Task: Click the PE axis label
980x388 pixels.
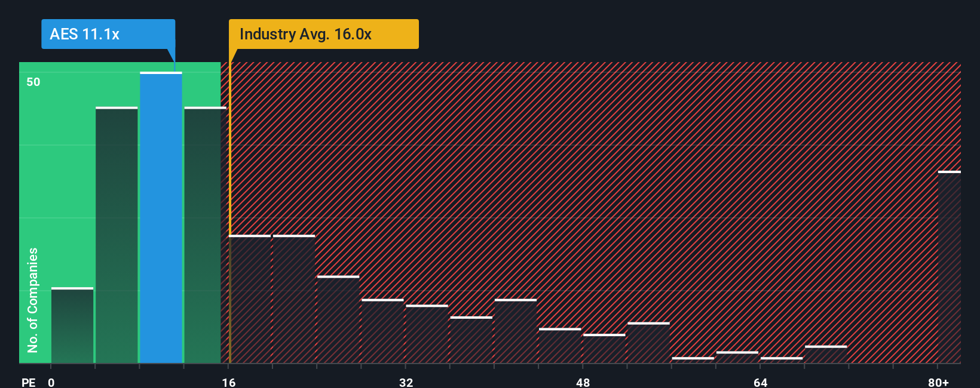Action: point(29,383)
